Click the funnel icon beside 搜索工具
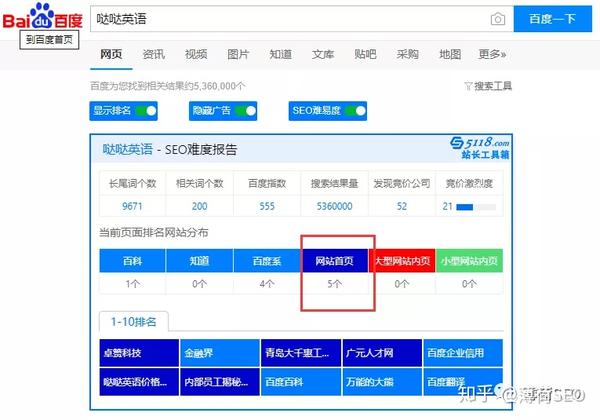 pyautogui.click(x=468, y=86)
